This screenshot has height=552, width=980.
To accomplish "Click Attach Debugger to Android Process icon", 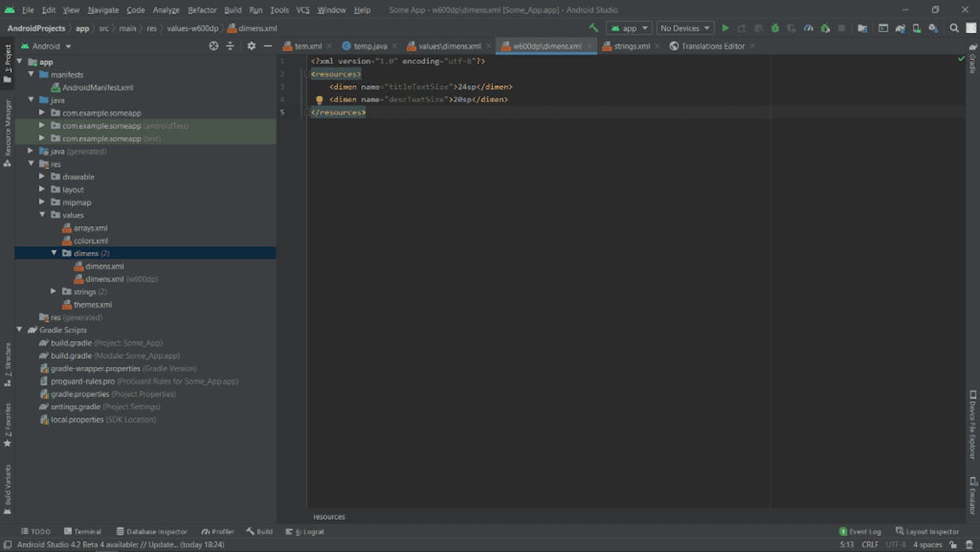I will [825, 28].
